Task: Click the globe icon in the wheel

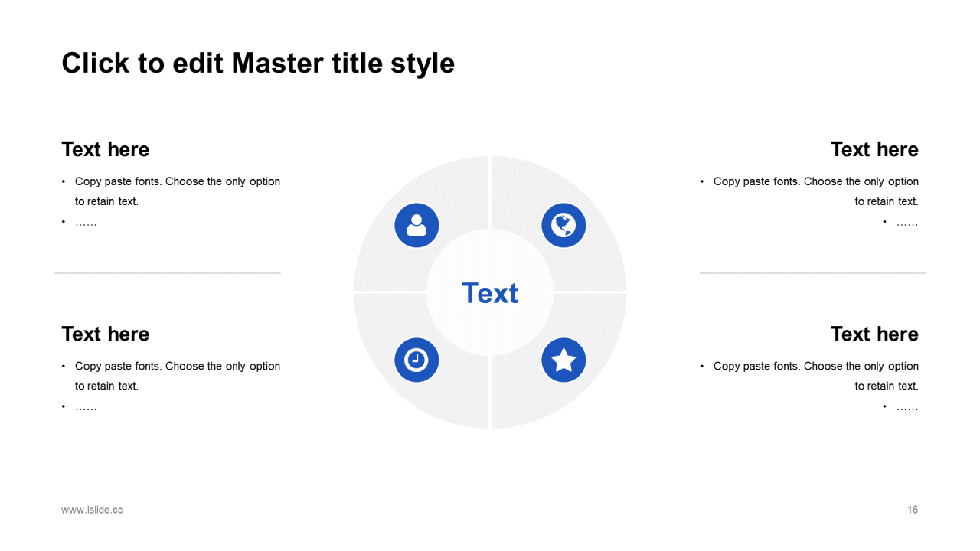Action: [x=563, y=226]
